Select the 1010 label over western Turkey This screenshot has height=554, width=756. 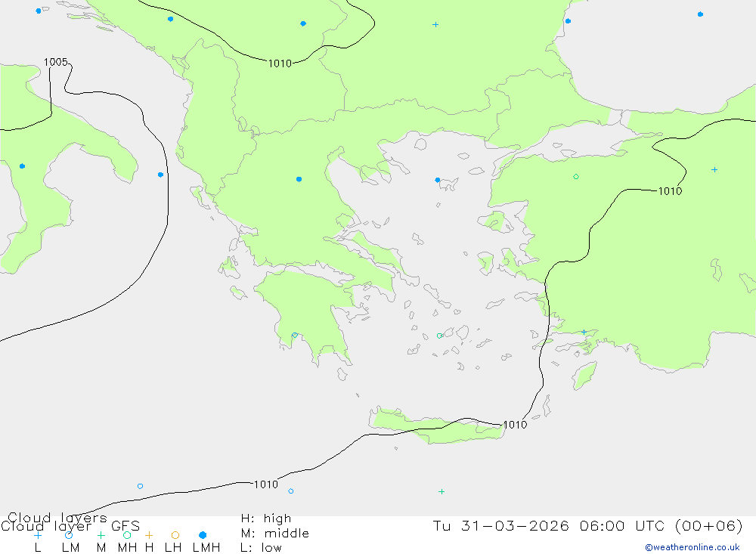coord(670,191)
